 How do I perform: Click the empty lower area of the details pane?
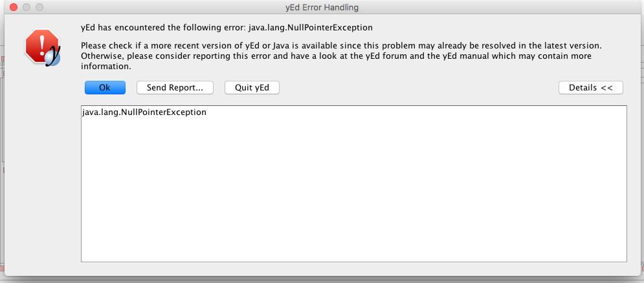click(353, 205)
